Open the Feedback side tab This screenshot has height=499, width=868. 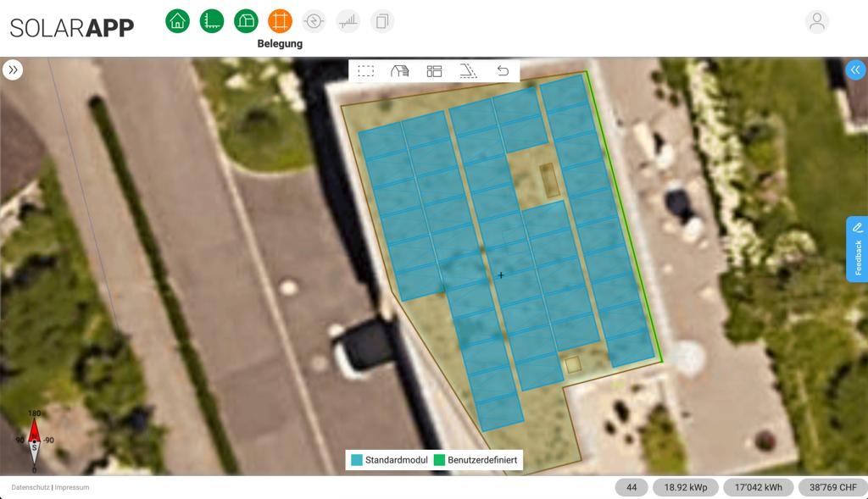(x=857, y=249)
